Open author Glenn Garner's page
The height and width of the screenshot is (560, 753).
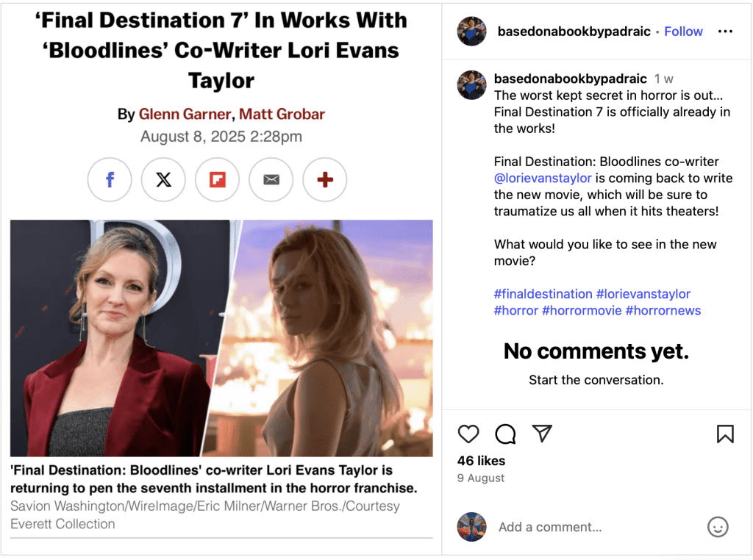coord(185,114)
